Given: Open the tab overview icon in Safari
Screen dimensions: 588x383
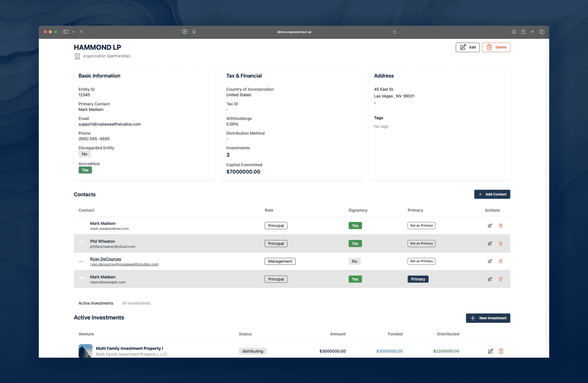Looking at the screenshot, I should tap(542, 31).
